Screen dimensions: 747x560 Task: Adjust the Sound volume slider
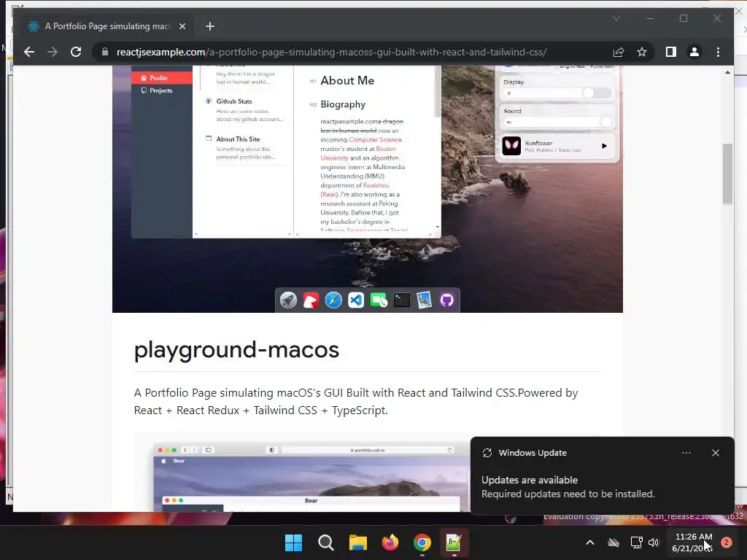click(557, 122)
